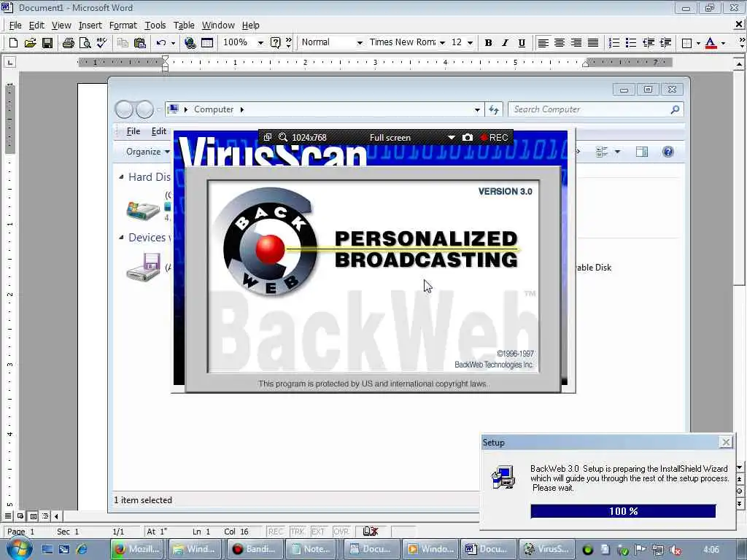Click Computer in the Explorer address path
The height and width of the screenshot is (560, 747).
[x=214, y=109]
